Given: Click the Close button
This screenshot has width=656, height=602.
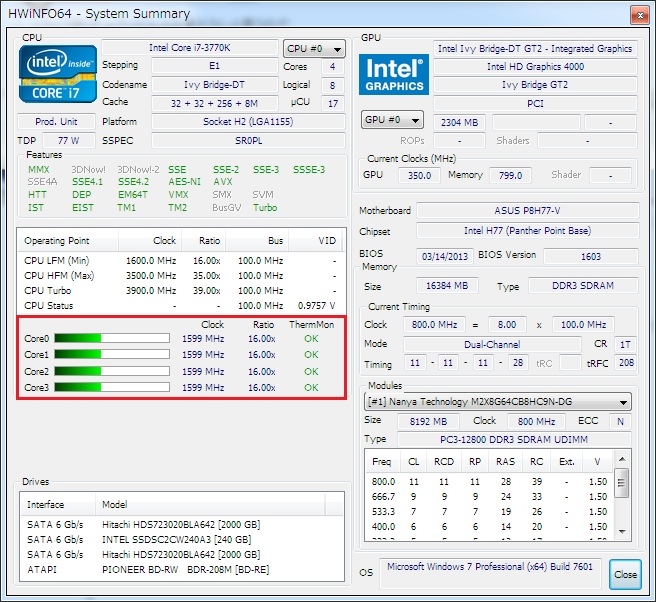Looking at the screenshot, I should [x=625, y=574].
